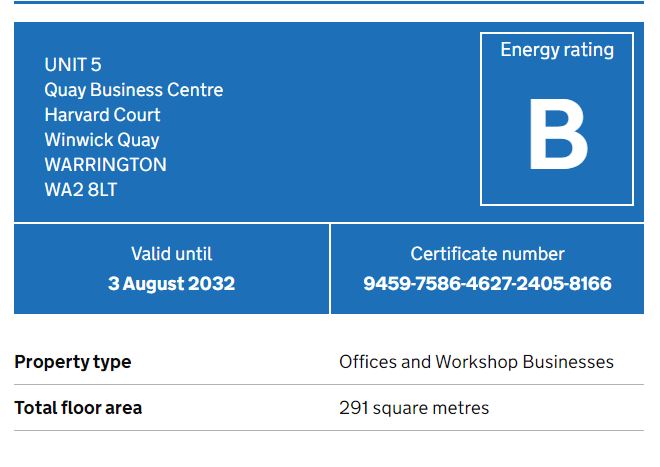Click the Property type row label

(72, 362)
